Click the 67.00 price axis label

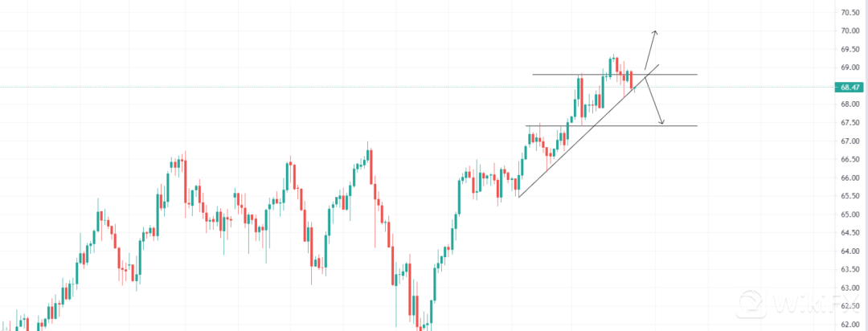pyautogui.click(x=851, y=141)
